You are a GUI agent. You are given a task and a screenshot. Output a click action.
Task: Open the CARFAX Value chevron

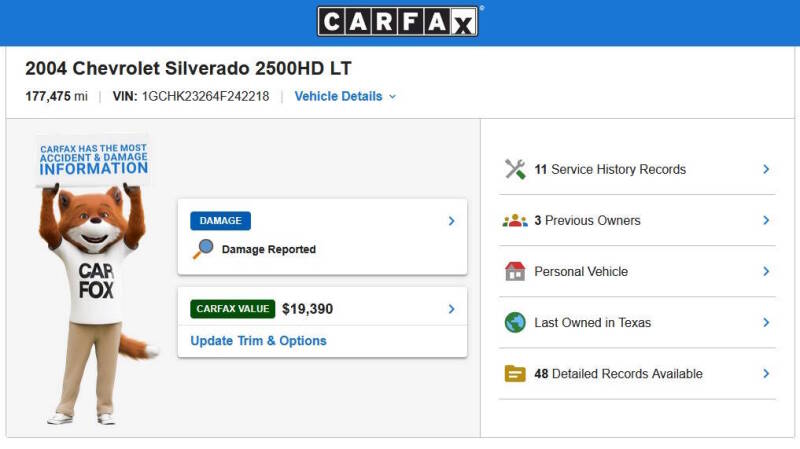coord(451,309)
